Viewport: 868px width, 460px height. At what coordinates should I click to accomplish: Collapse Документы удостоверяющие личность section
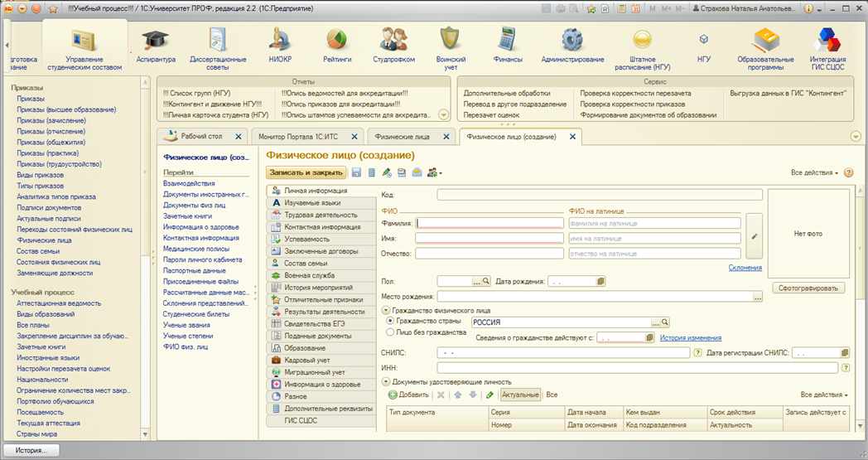[385, 381]
